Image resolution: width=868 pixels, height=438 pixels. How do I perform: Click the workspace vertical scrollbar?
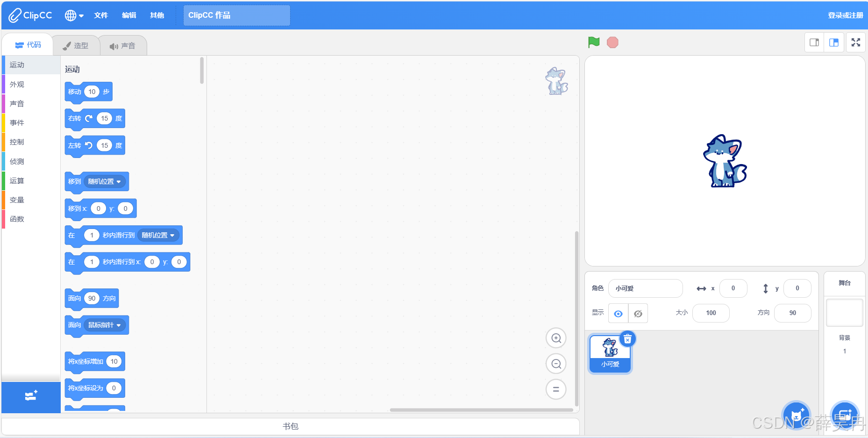point(576,319)
